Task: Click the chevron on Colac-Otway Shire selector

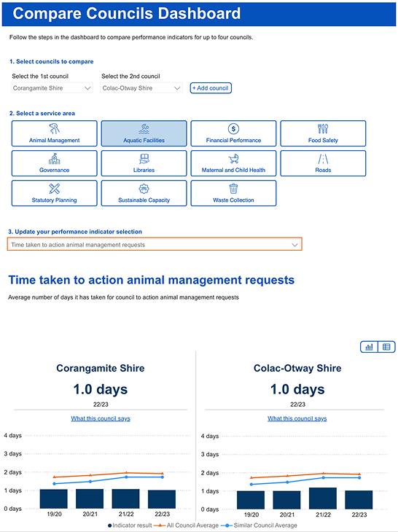Action: coord(177,88)
